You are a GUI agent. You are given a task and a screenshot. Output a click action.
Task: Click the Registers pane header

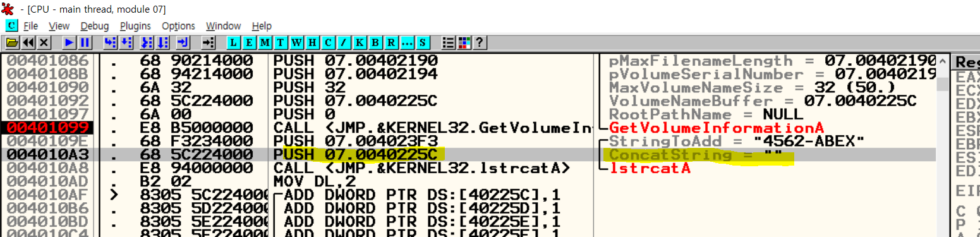(x=967, y=62)
